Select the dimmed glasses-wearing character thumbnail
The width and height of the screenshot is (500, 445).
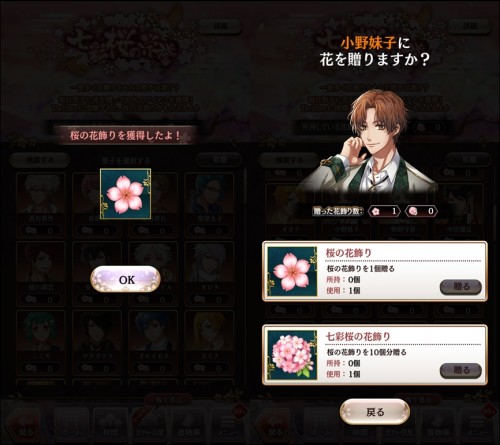(x=209, y=204)
